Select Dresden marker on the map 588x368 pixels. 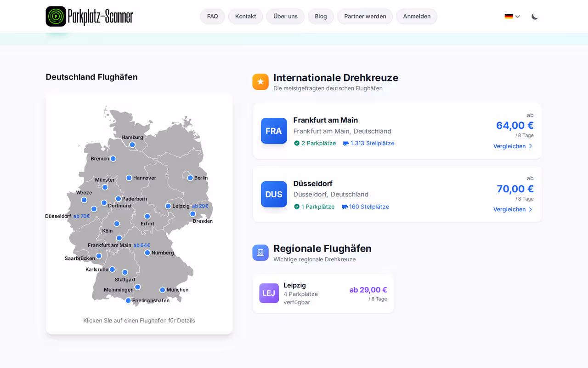[193, 214]
